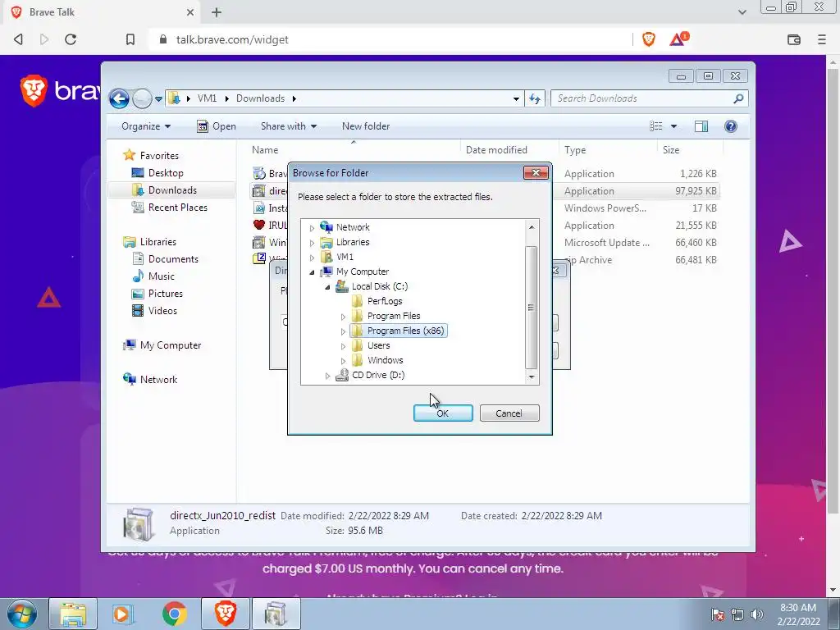840x630 pixels.
Task: Collapse the Local Disk (C:) node
Action: pos(327,287)
